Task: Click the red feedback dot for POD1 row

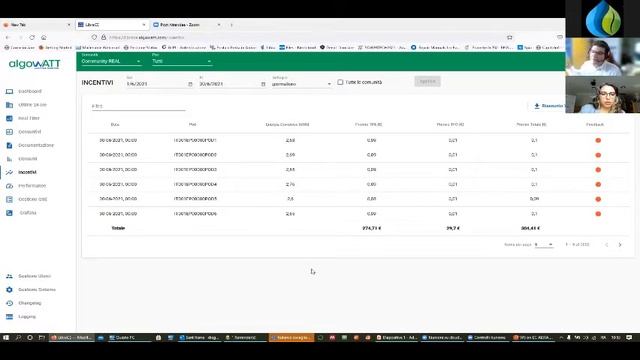Action: pos(598,140)
